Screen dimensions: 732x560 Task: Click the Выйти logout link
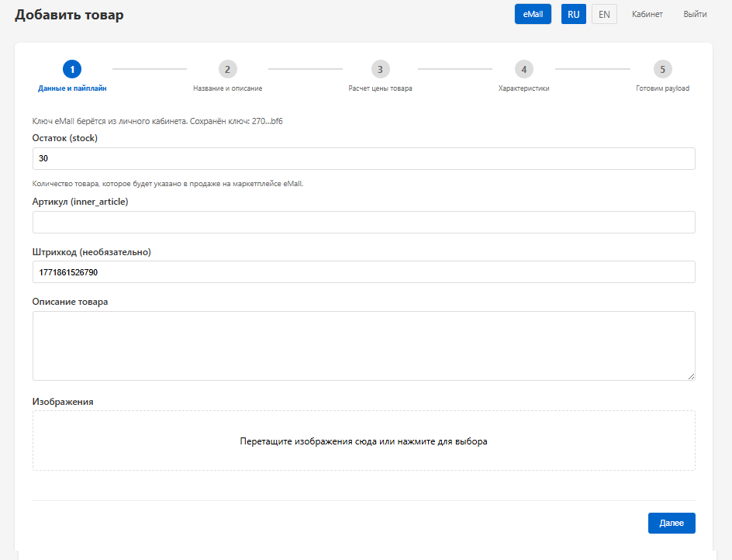coord(695,14)
